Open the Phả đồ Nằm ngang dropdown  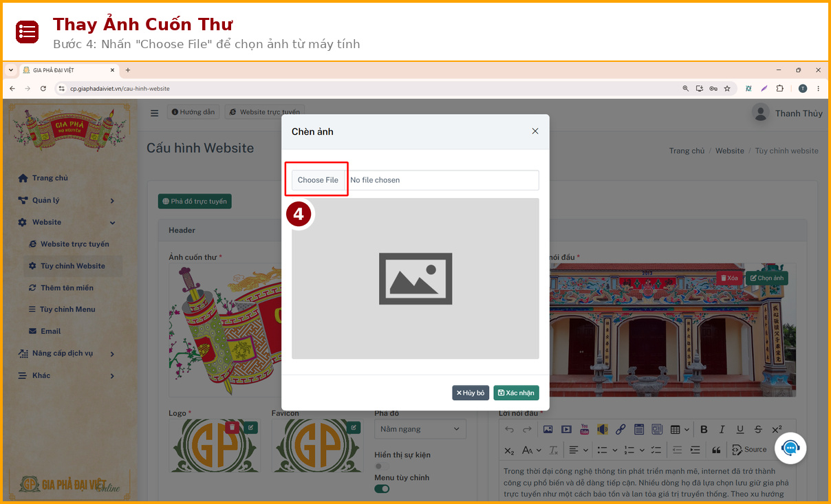pyautogui.click(x=420, y=429)
